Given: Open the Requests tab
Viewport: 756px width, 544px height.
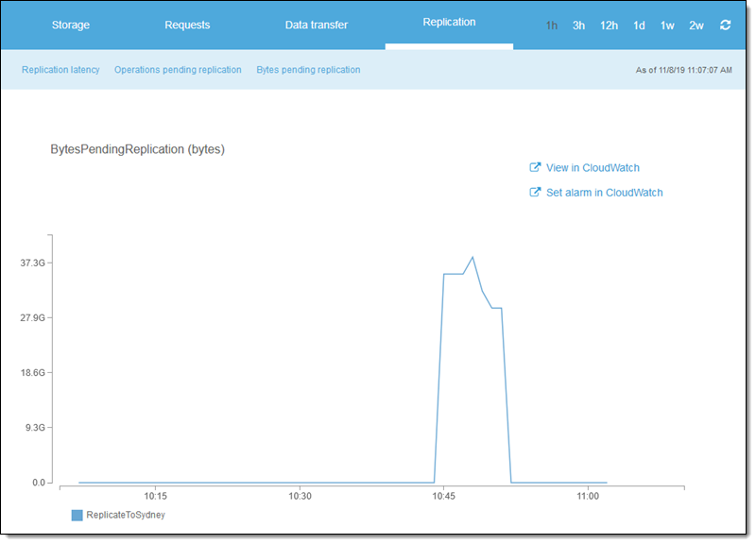Looking at the screenshot, I should click(x=187, y=25).
